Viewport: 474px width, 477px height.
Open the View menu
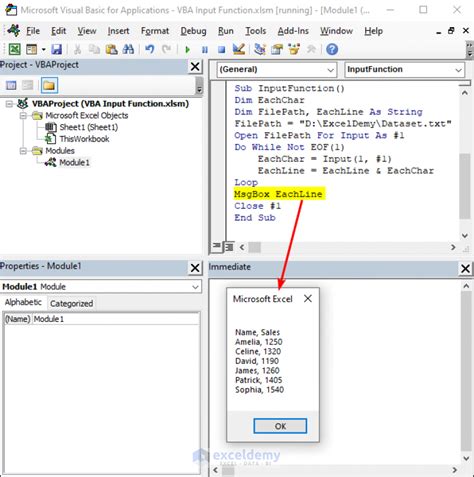pyautogui.click(x=87, y=31)
